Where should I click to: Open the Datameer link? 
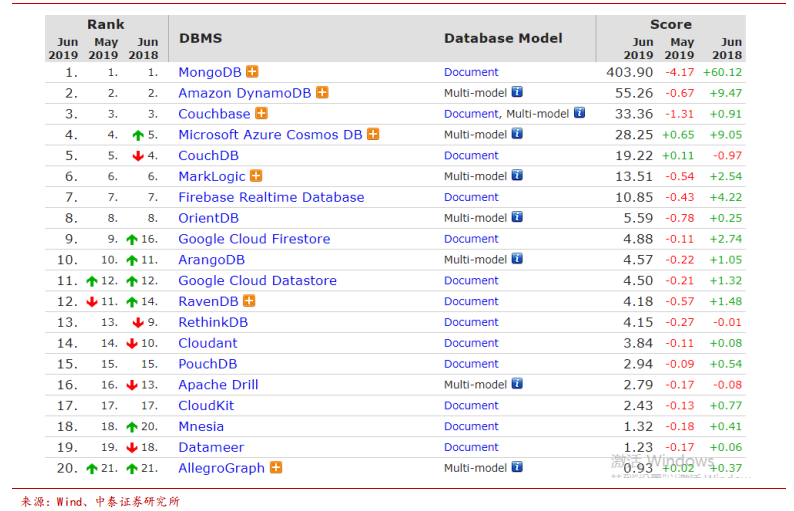(x=211, y=447)
